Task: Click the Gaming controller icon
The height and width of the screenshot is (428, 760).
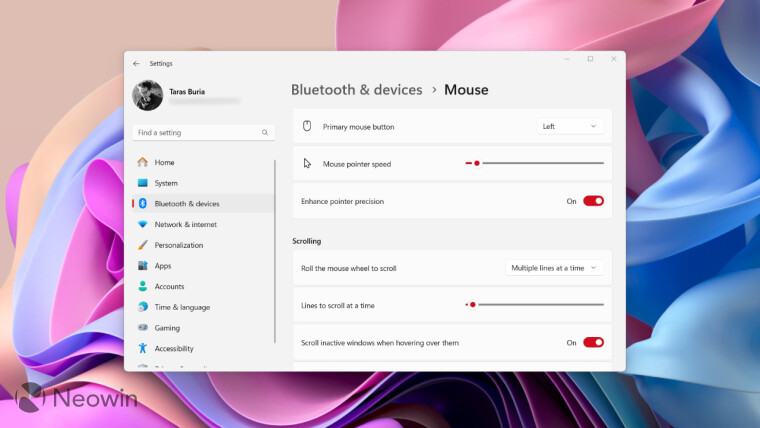Action: click(142, 328)
